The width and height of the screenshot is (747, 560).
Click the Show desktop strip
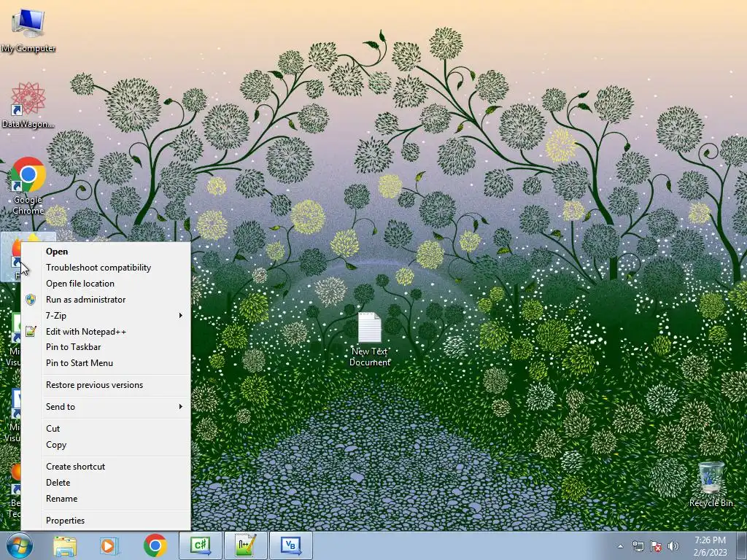click(742, 545)
